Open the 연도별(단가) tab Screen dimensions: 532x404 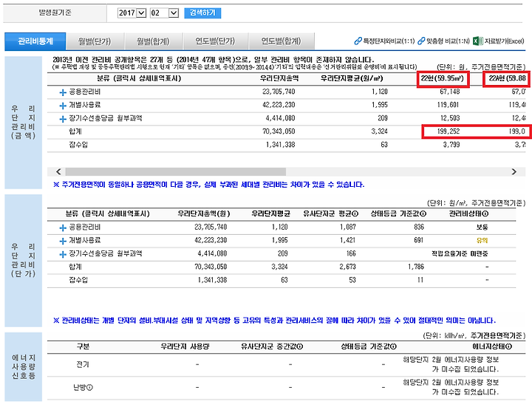215,41
